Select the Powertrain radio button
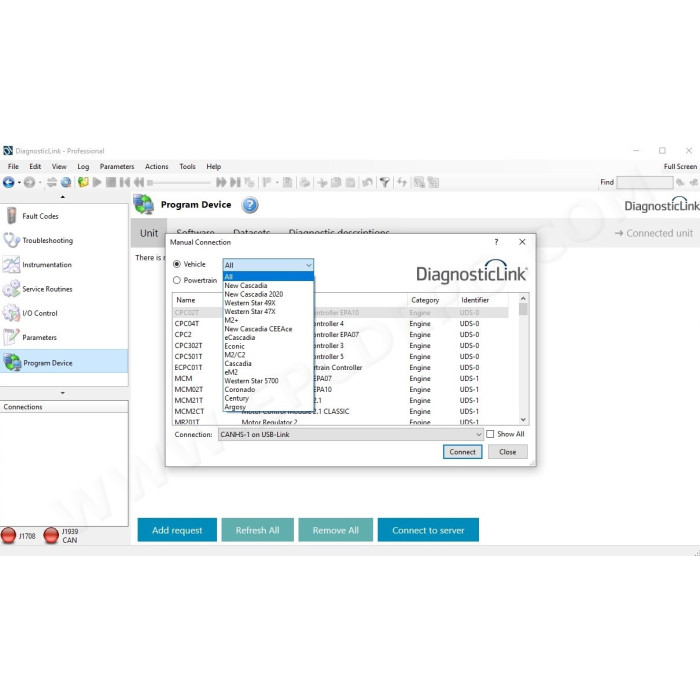The image size is (700, 700). tap(177, 280)
